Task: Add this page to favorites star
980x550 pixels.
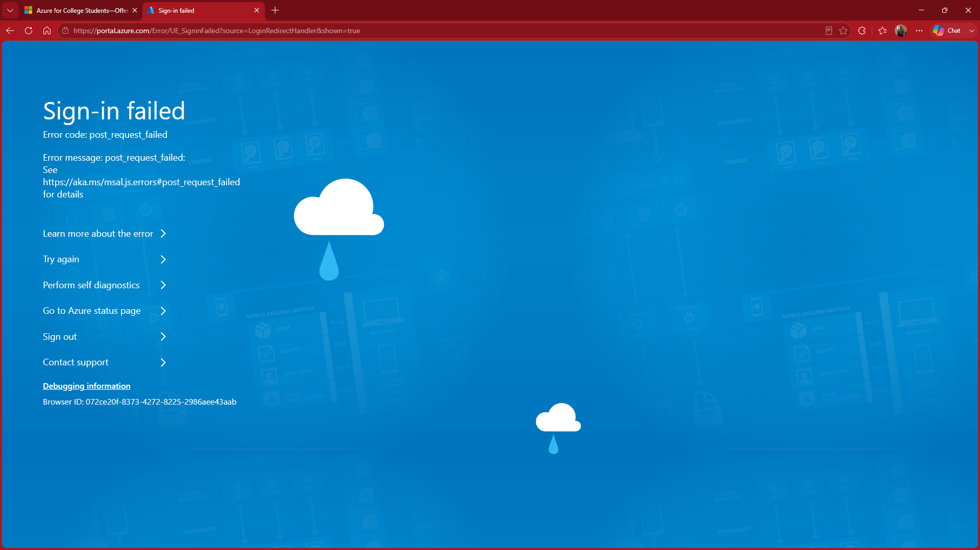Action: click(x=843, y=31)
